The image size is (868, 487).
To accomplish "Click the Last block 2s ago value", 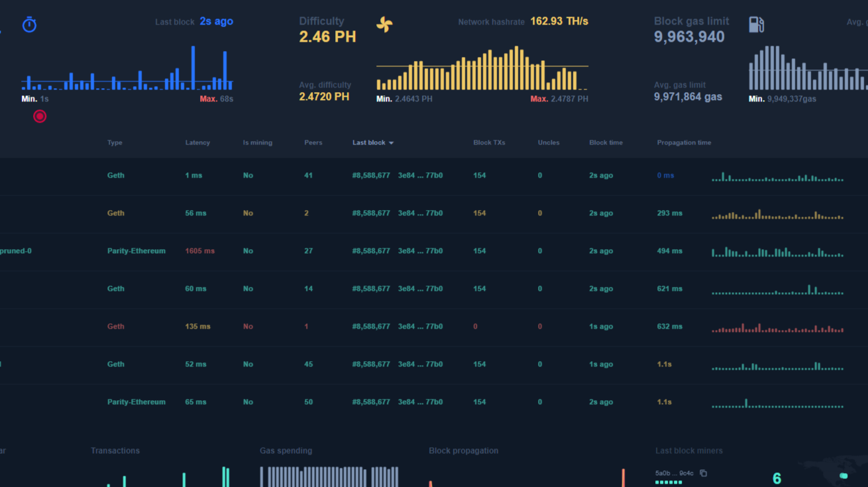I will [217, 21].
